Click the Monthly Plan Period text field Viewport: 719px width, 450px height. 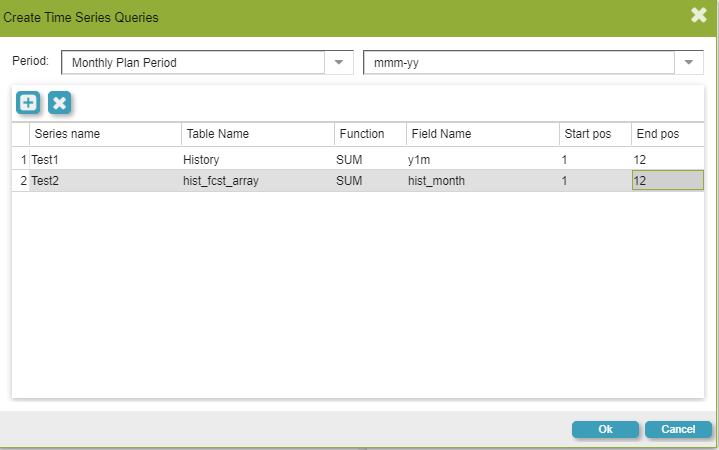click(193, 62)
